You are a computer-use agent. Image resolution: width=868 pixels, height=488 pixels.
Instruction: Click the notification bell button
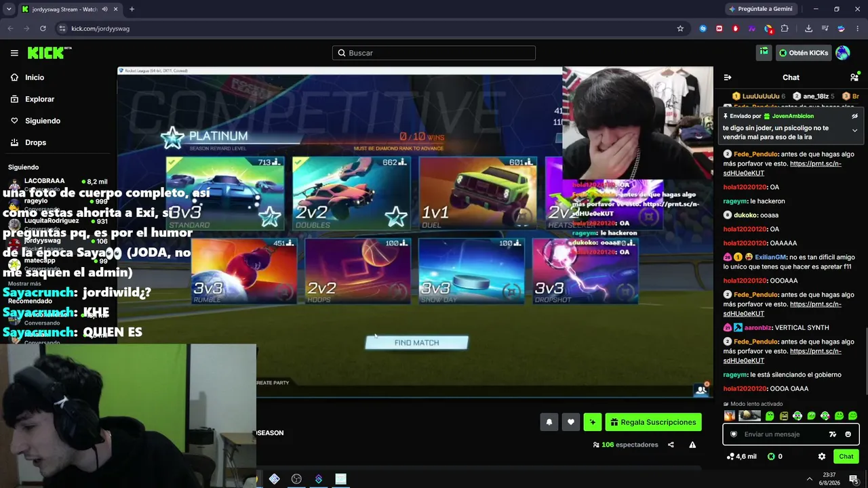coord(549,422)
